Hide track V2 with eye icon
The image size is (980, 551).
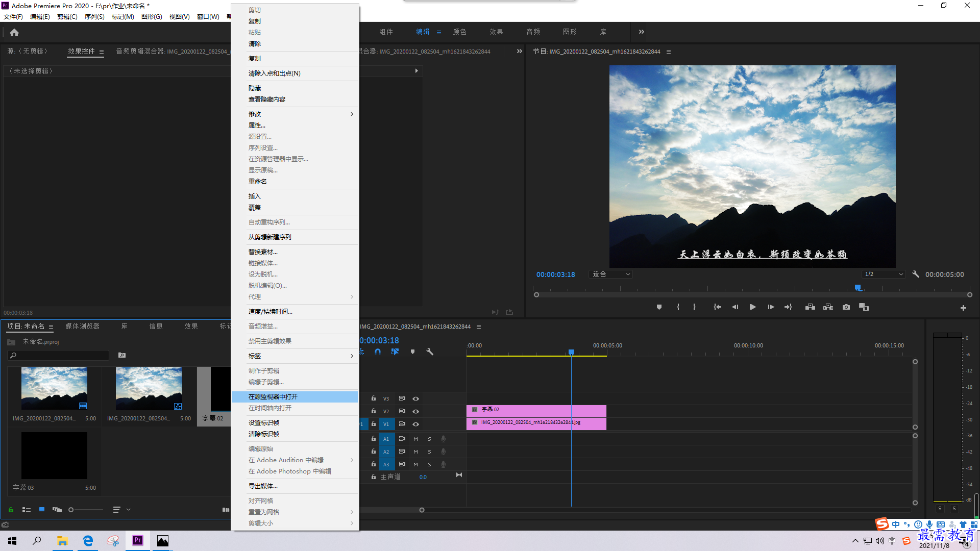click(x=416, y=411)
